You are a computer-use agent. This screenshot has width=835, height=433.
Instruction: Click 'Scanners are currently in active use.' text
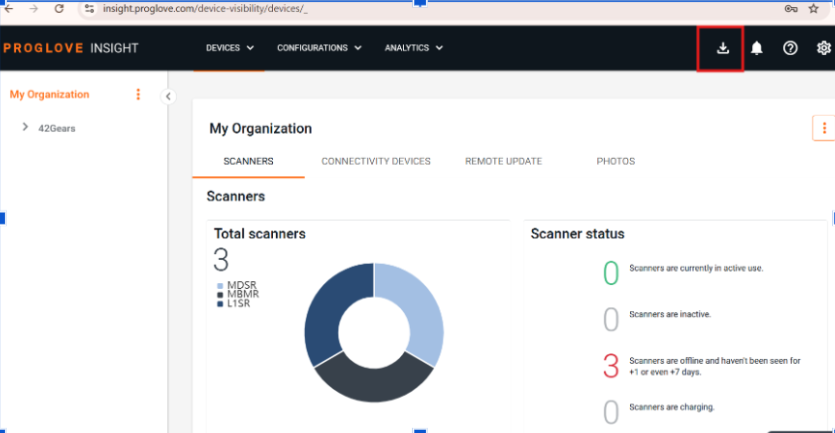point(696,268)
